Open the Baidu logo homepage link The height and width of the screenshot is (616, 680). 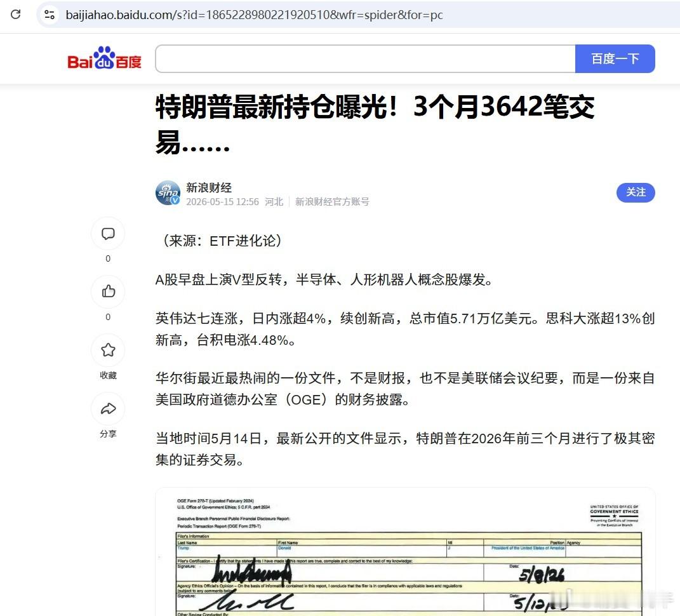(105, 58)
